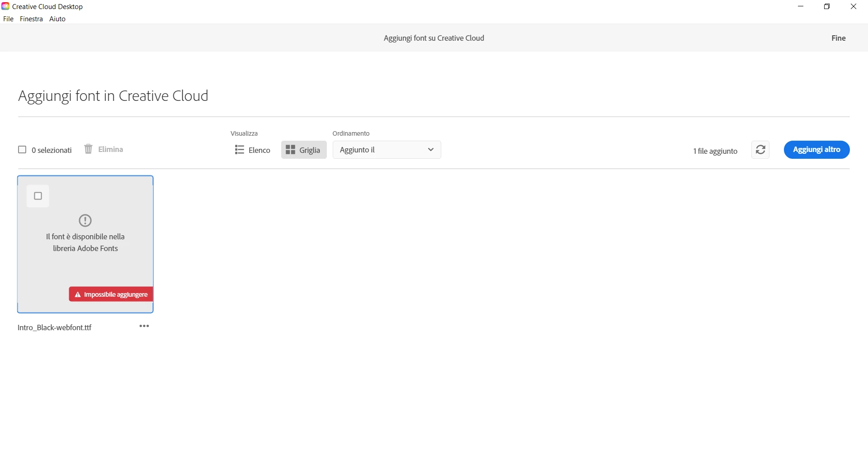Viewport: 868px width, 465px height.
Task: Open the Finestra menu
Action: point(31,19)
